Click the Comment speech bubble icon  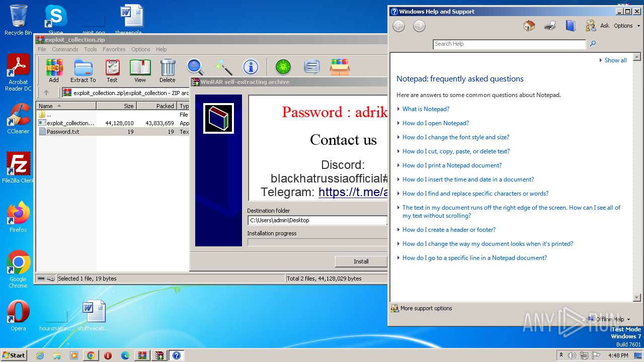coord(312,67)
